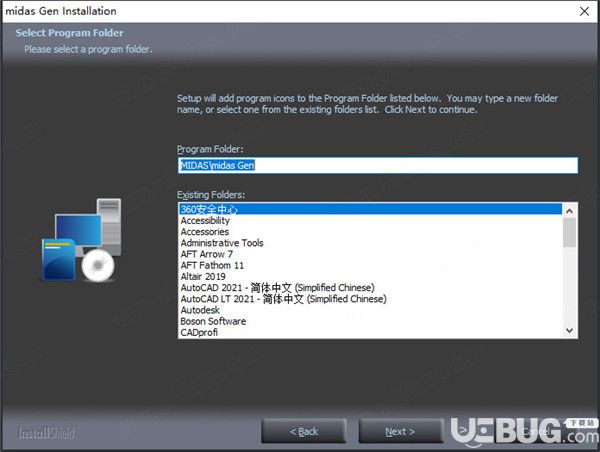Choose the Autodesk folder

pyautogui.click(x=370, y=310)
